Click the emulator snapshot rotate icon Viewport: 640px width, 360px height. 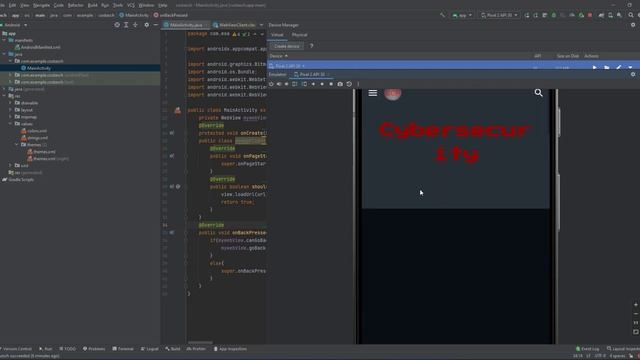pos(349,84)
